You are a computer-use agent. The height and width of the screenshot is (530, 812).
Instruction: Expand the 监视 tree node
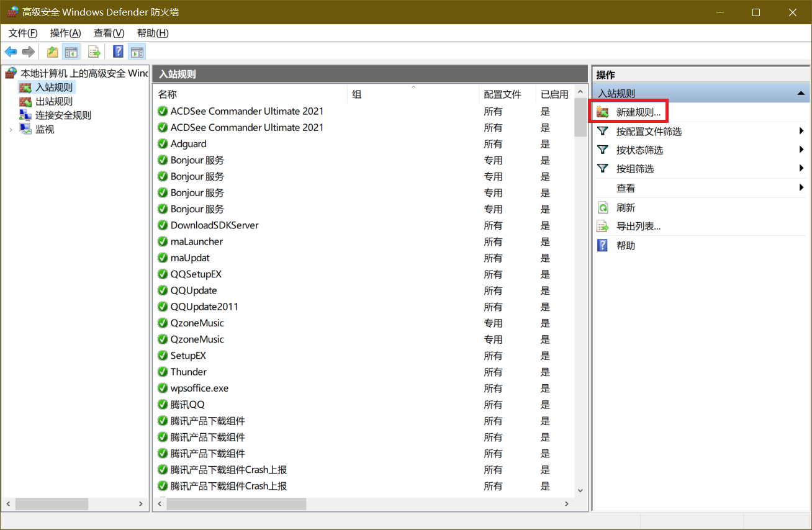coord(11,129)
